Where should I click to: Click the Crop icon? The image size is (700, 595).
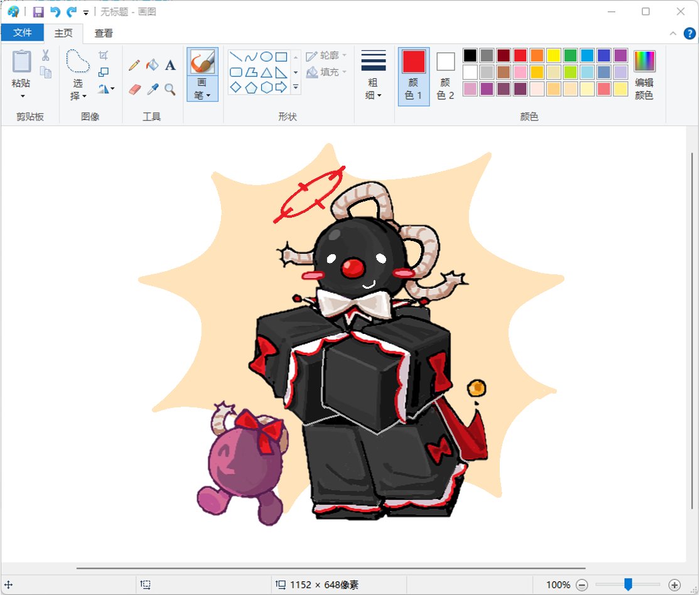(103, 55)
